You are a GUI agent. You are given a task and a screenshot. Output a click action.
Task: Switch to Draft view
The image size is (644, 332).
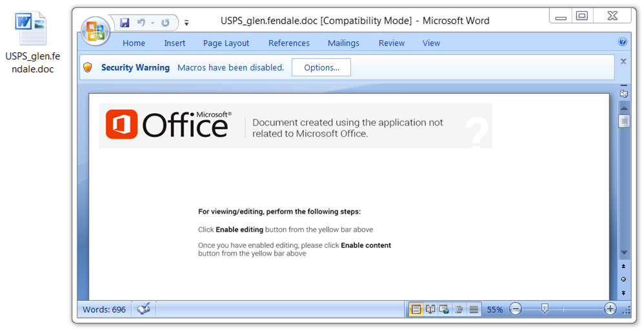click(x=474, y=309)
